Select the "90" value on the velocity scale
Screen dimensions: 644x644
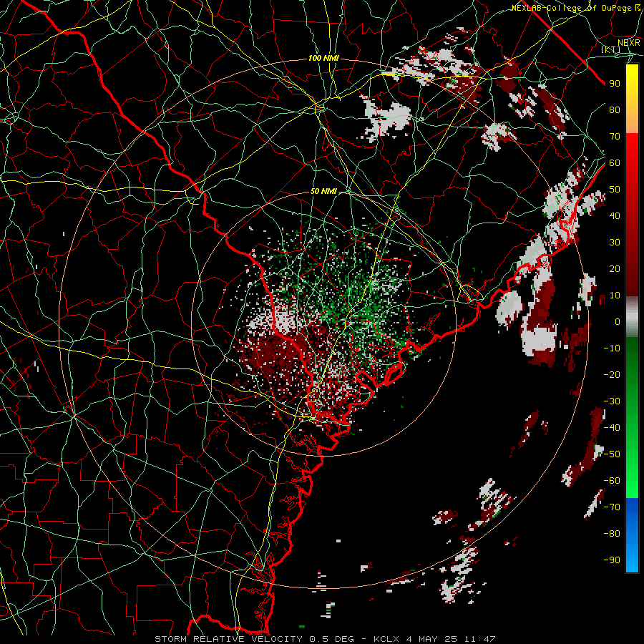pos(615,84)
